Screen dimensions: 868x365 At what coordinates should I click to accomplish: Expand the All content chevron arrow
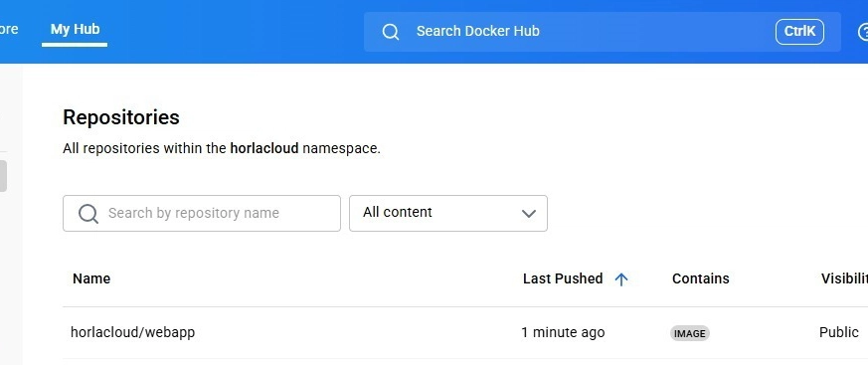coord(529,213)
